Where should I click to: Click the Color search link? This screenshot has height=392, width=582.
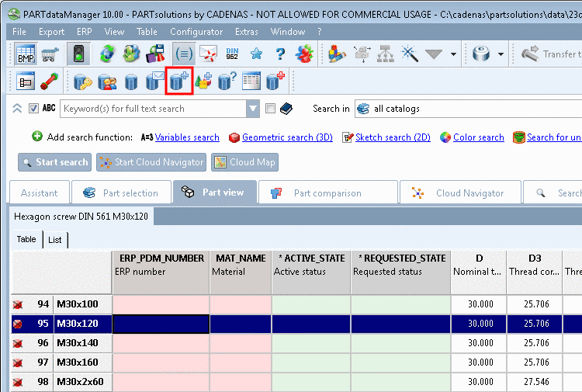point(479,137)
